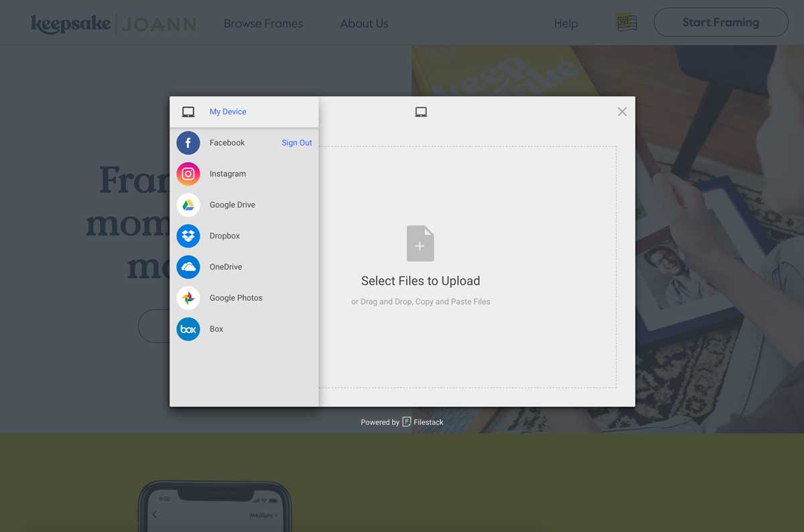The image size is (804, 532).
Task: Sign Out of Facebook
Action: [297, 143]
